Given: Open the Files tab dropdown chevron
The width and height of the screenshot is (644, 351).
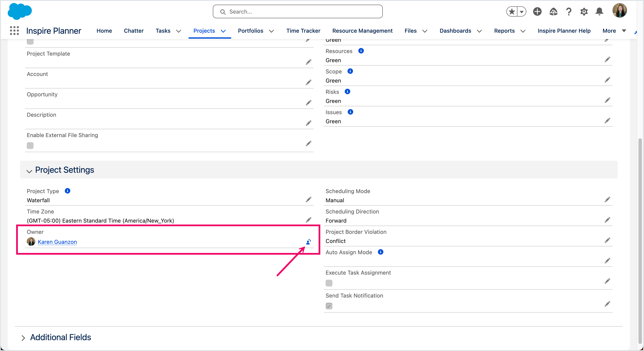Looking at the screenshot, I should (x=425, y=31).
